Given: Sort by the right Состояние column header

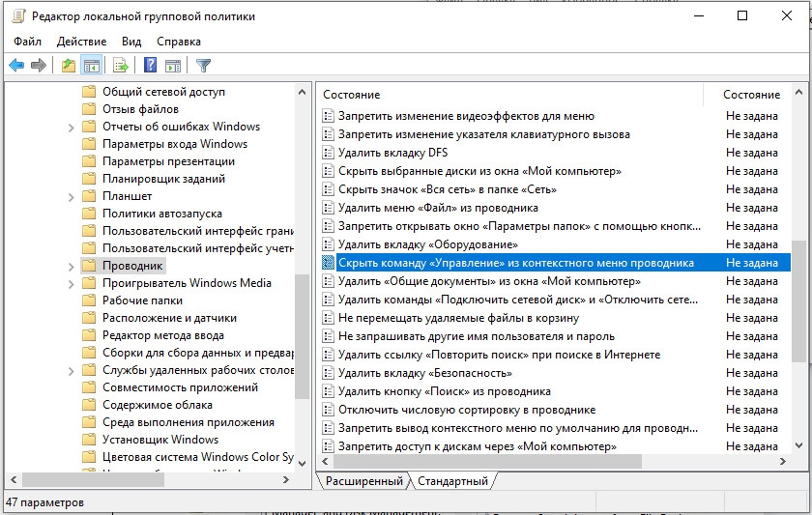Looking at the screenshot, I should point(751,95).
